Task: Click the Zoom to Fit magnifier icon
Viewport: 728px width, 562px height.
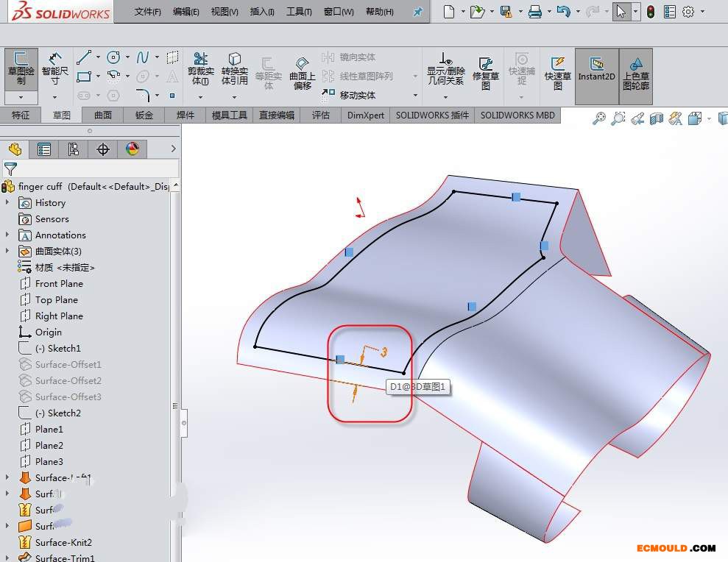Action: tap(598, 118)
